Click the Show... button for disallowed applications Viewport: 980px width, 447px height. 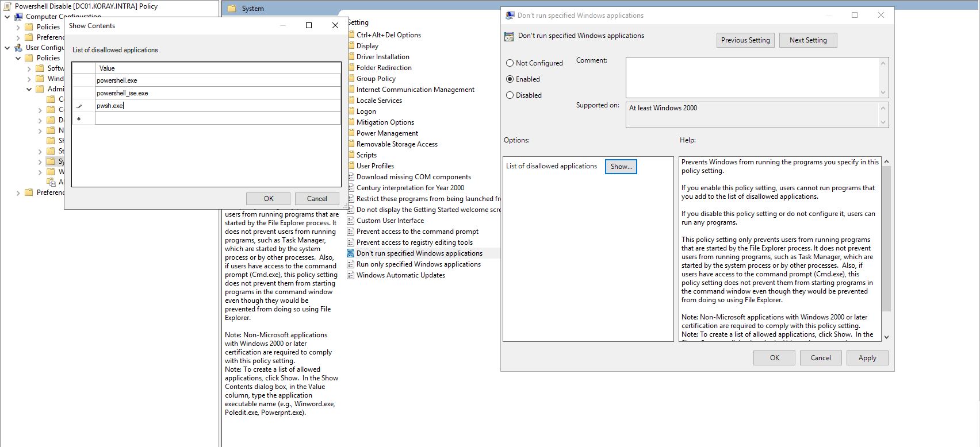pos(621,167)
